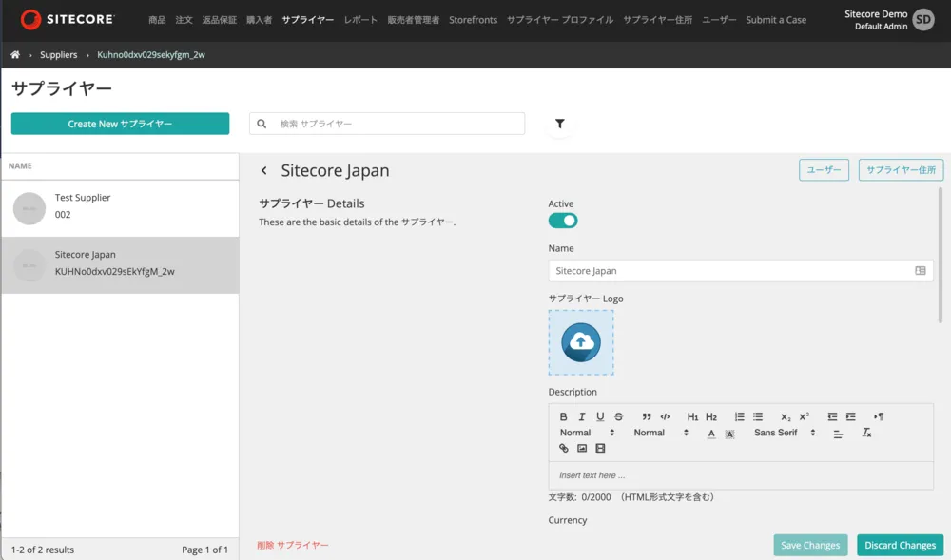This screenshot has height=560, width=951.
Task: Click the detail panel vertical scrollbar
Action: tap(941, 255)
